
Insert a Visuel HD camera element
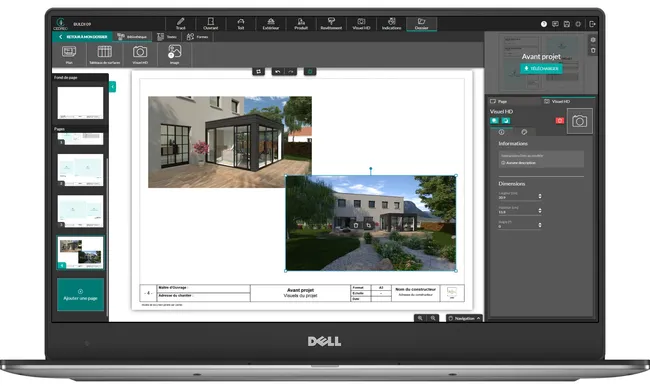point(140,55)
